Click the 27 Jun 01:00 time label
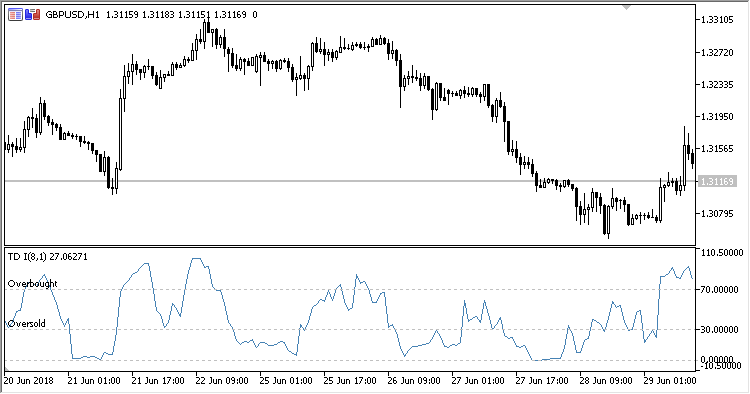The width and height of the screenshot is (750, 394). pyautogui.click(x=478, y=381)
